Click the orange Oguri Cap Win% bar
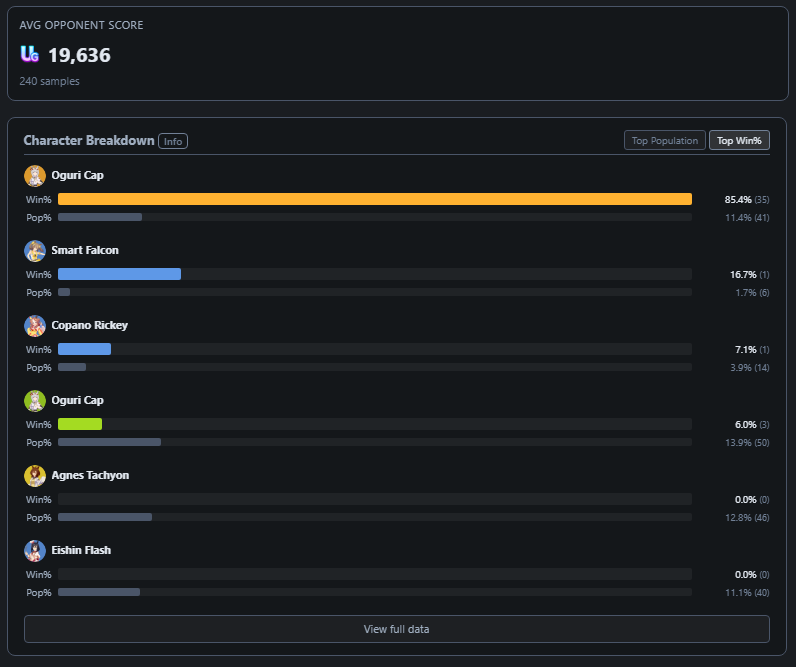This screenshot has width=796, height=667. [375, 199]
